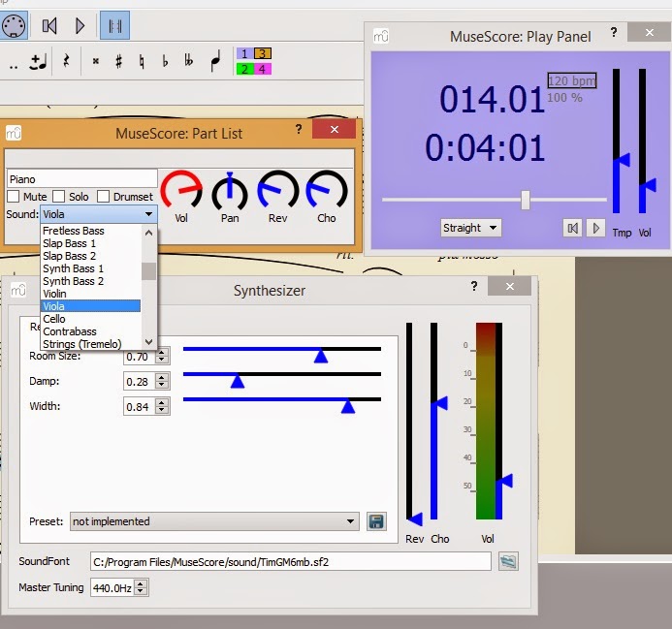
Task: Click the Vol slider in Play Panel
Action: click(645, 142)
